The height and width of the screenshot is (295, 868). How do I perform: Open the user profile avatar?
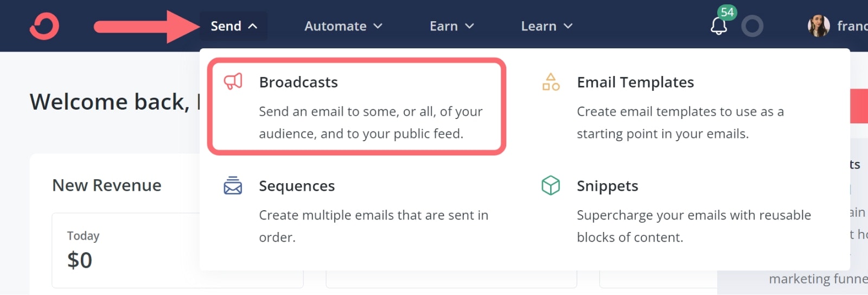tap(819, 26)
